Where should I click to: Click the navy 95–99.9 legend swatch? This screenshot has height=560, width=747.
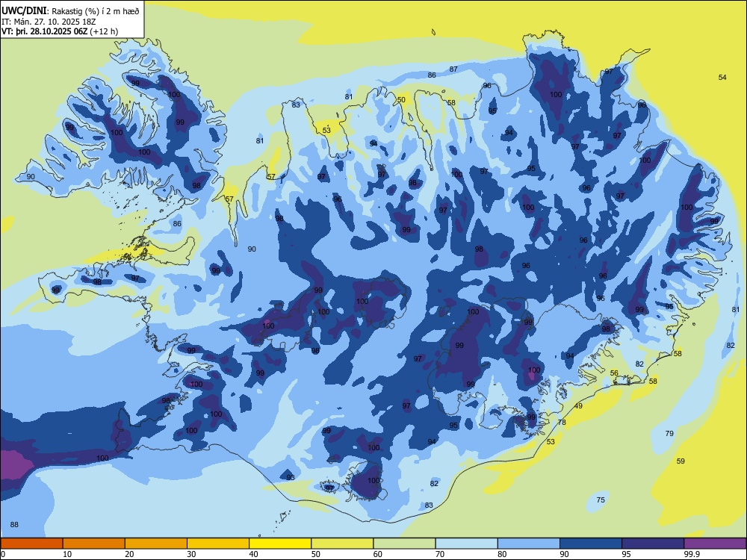[x=653, y=544]
